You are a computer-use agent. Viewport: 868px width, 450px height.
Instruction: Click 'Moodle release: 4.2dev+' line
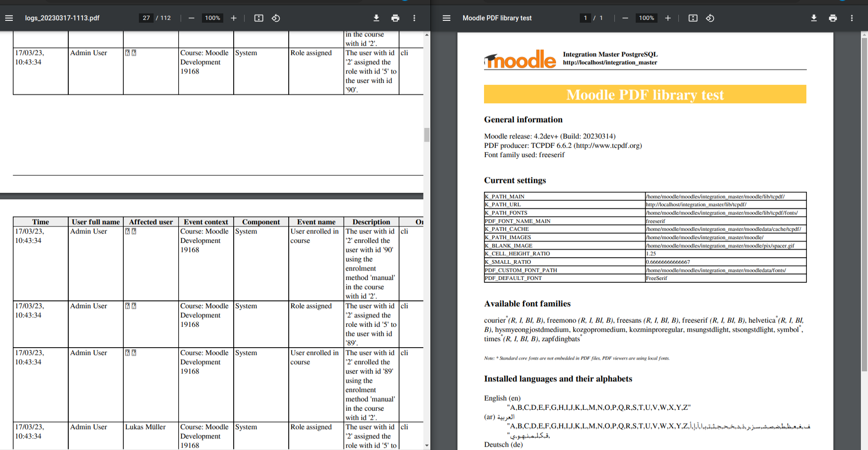tap(550, 136)
